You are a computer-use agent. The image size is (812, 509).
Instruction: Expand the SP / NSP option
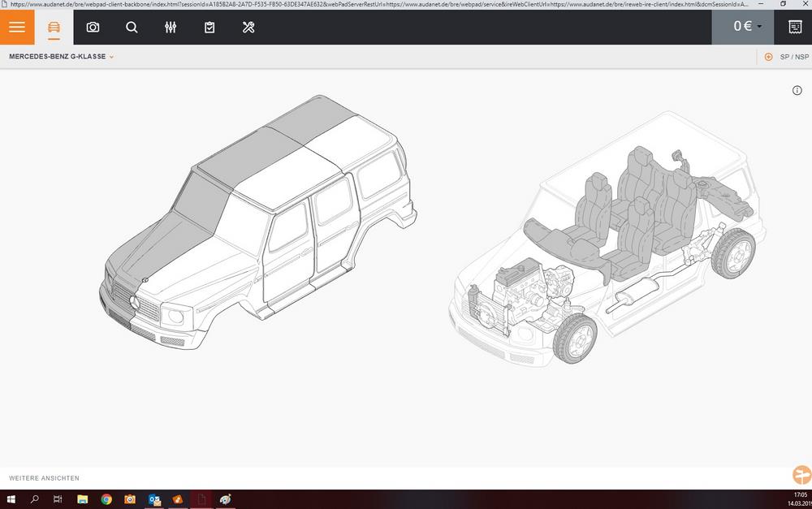793,57
